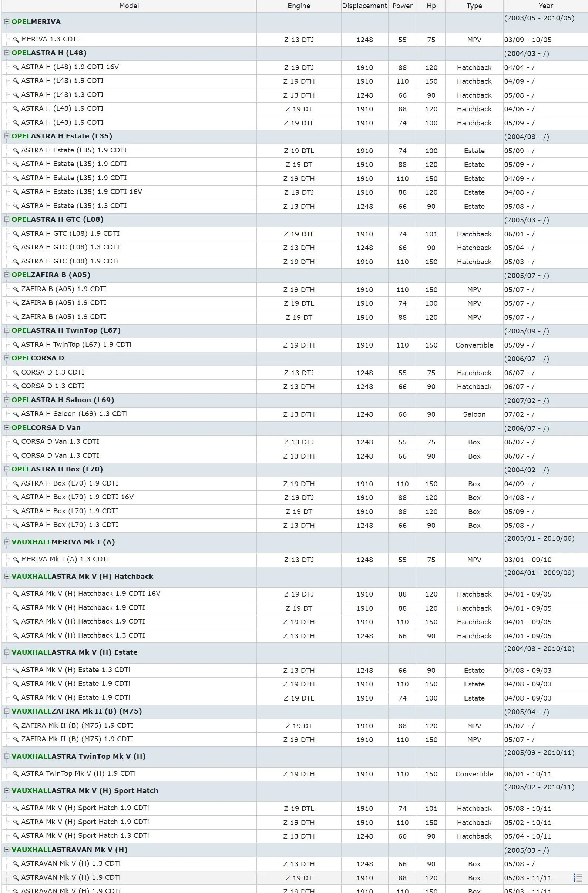Image resolution: width=588 pixels, height=893 pixels.
Task: Click the Type column header
Action: click(474, 6)
